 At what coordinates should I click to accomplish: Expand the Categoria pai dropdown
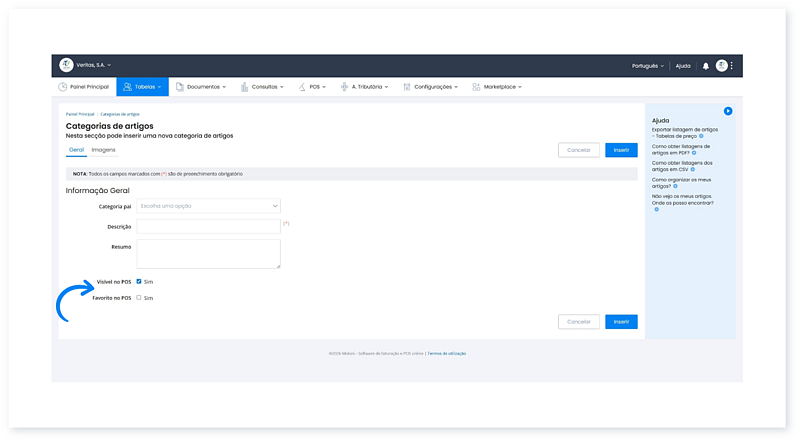click(x=208, y=206)
